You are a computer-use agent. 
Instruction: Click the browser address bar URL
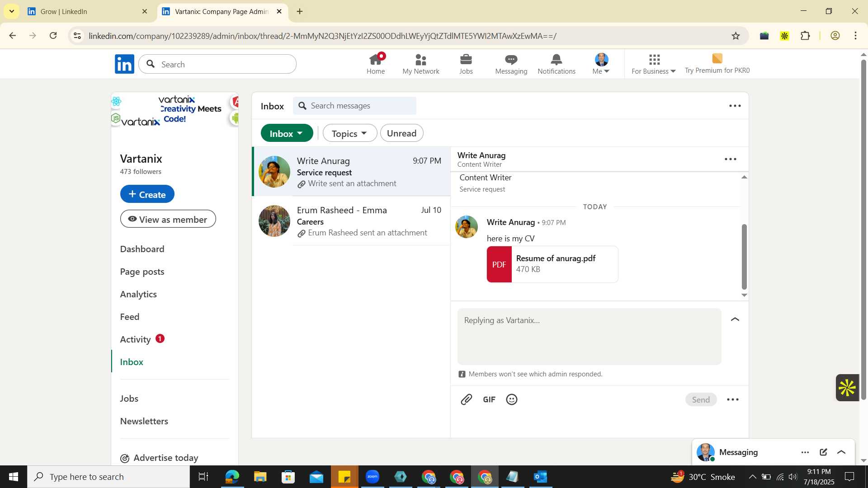coord(322,36)
